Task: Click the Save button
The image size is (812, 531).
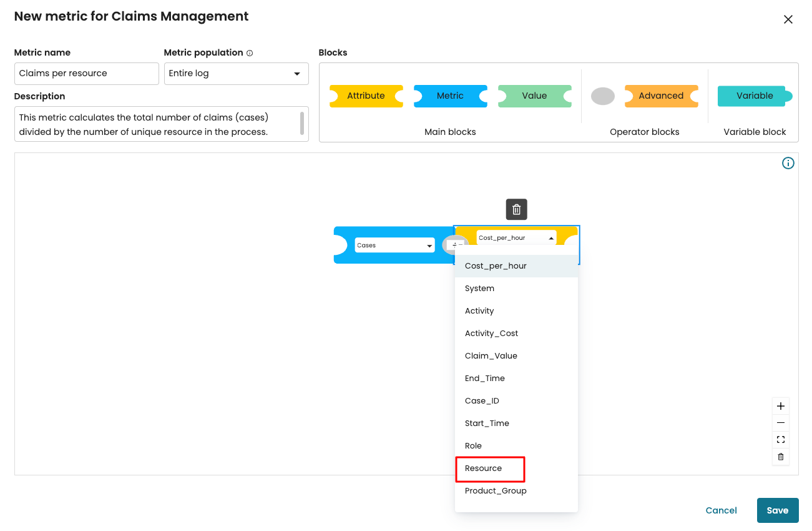Action: coord(777,510)
